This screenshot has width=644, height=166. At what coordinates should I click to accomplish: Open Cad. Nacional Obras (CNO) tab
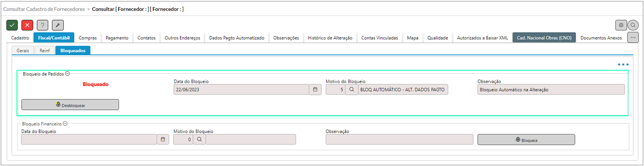(x=544, y=38)
